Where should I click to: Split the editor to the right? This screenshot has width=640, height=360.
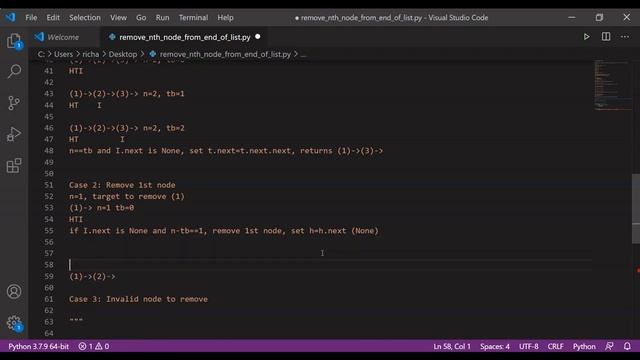coord(606,37)
